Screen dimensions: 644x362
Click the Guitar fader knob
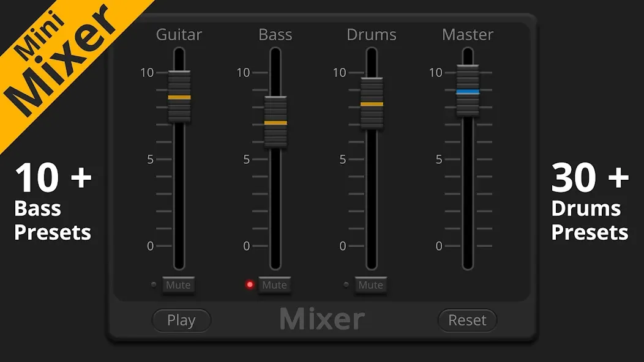179,97
